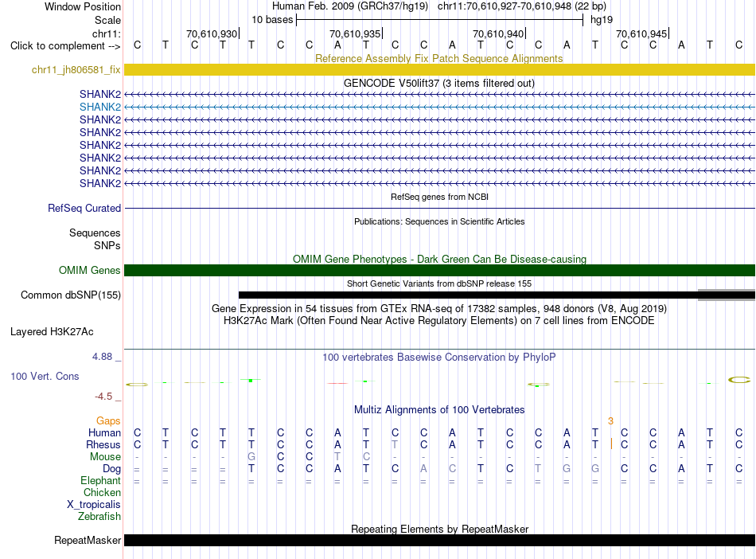756x559 pixels.
Task: Open Common dbSNP(155) track label
Action: coord(71,295)
